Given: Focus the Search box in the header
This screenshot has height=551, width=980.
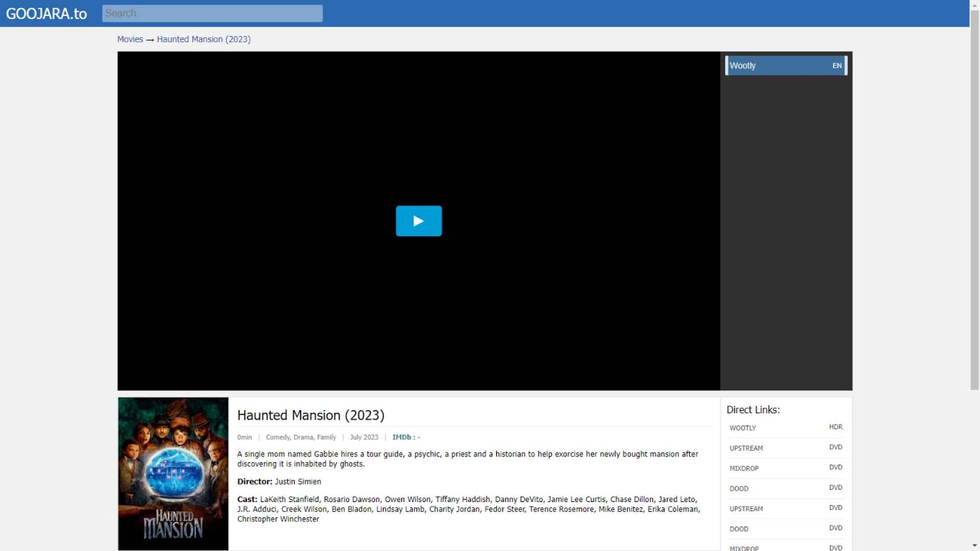Looking at the screenshot, I should tap(213, 13).
